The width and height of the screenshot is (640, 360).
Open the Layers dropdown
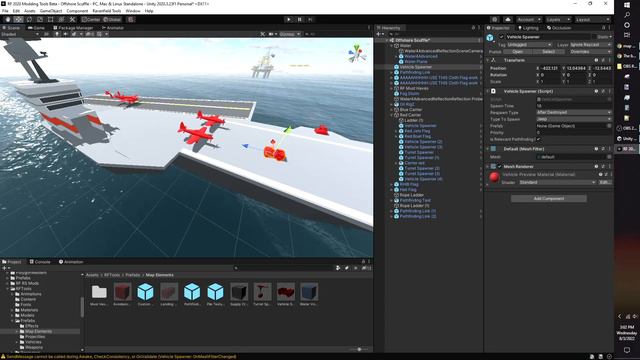click(558, 20)
